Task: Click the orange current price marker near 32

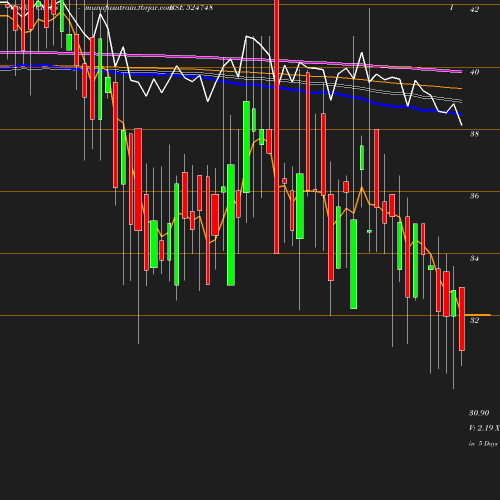Action: pos(477,315)
